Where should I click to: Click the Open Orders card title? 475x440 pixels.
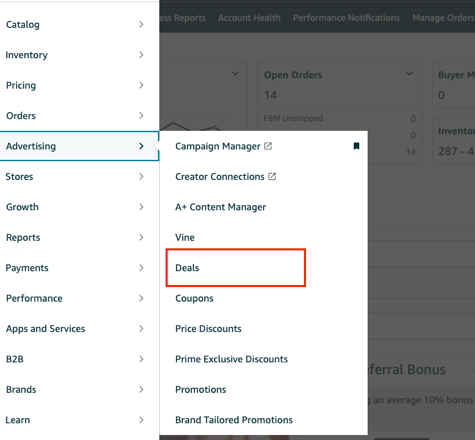(293, 75)
